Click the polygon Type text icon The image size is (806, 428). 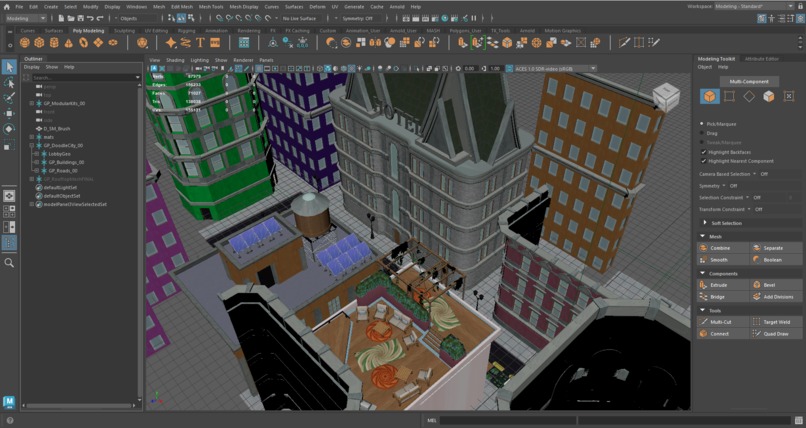[x=200, y=43]
